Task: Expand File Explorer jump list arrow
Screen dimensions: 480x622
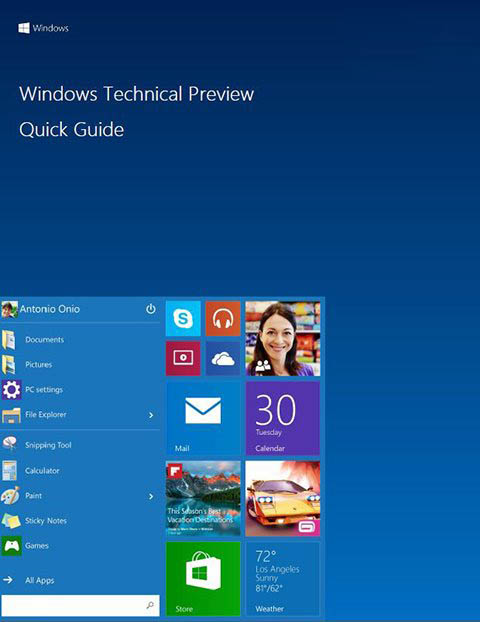Action: [x=151, y=415]
